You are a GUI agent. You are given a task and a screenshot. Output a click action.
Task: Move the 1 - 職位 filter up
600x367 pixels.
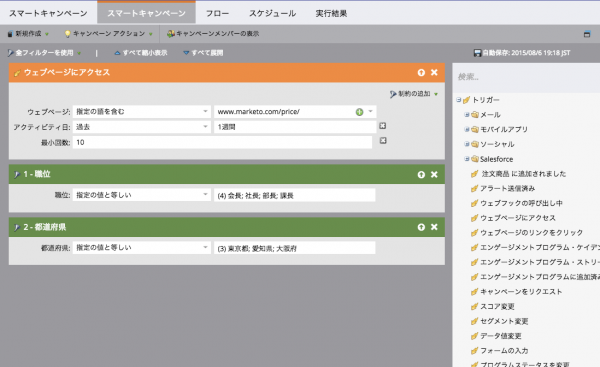421,175
